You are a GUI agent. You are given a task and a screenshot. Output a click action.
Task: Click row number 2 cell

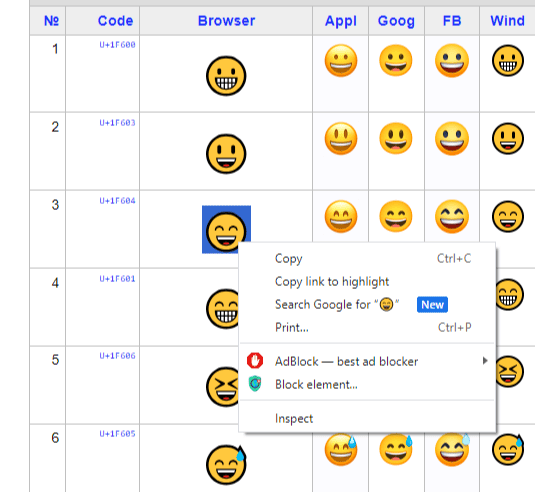click(x=47, y=151)
